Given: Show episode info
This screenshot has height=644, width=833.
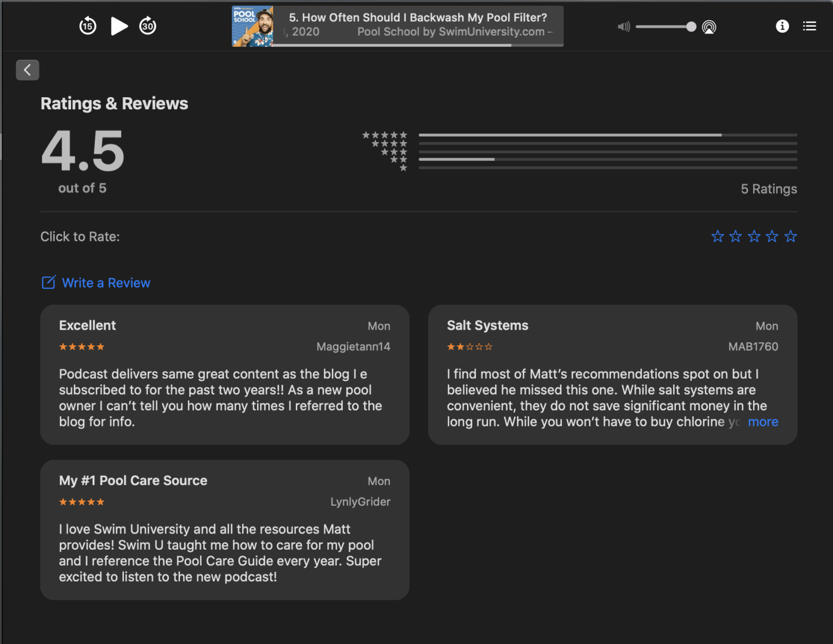Looking at the screenshot, I should point(782,26).
